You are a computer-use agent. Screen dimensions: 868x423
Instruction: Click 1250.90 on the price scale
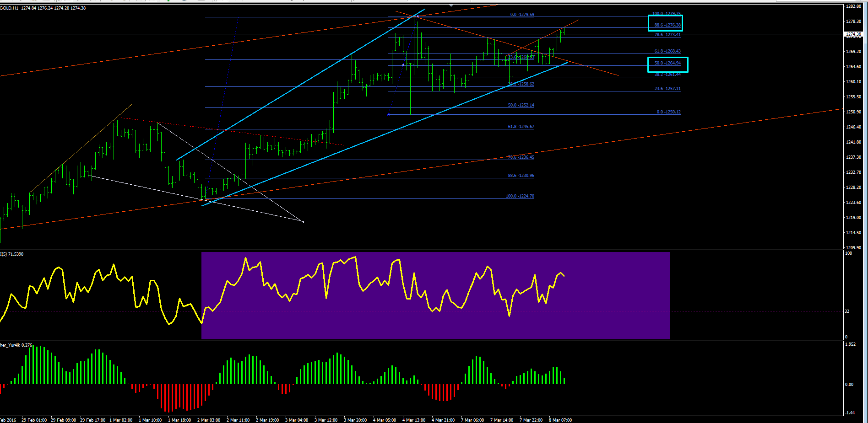(853, 112)
